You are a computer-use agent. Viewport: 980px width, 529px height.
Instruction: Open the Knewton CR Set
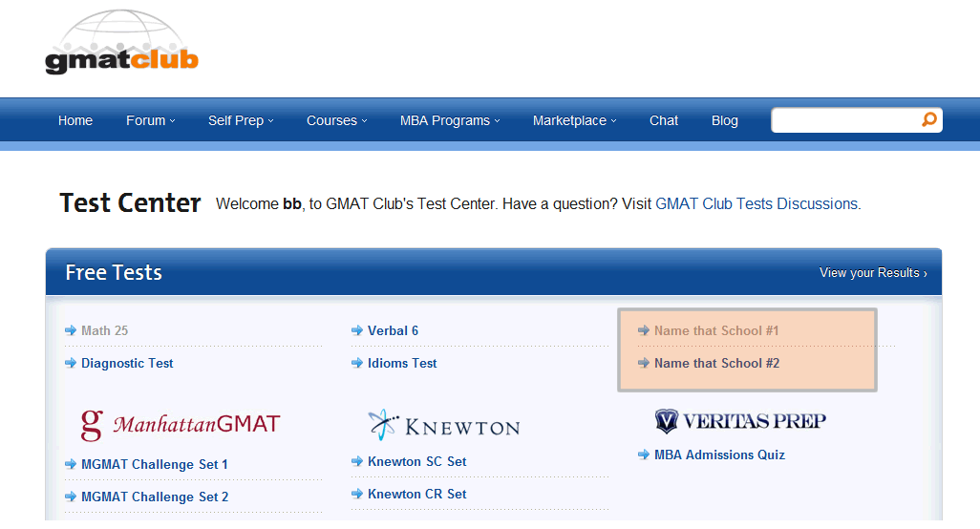pyautogui.click(x=416, y=494)
